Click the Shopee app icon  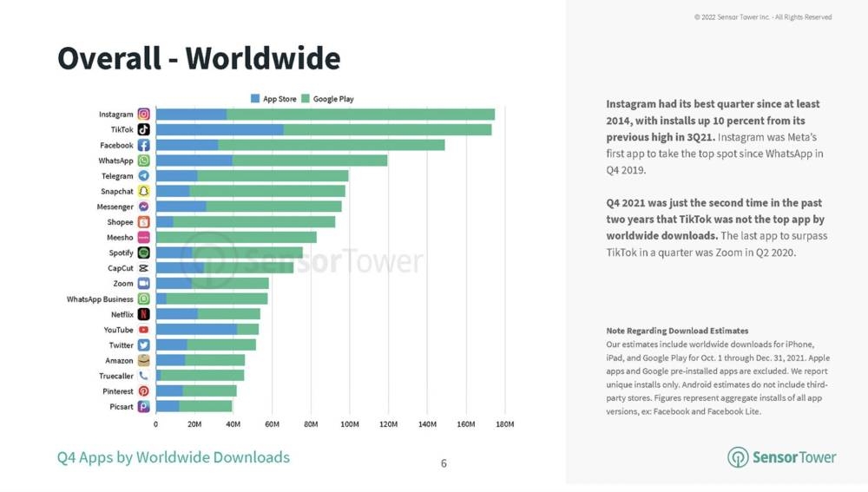coord(143,222)
